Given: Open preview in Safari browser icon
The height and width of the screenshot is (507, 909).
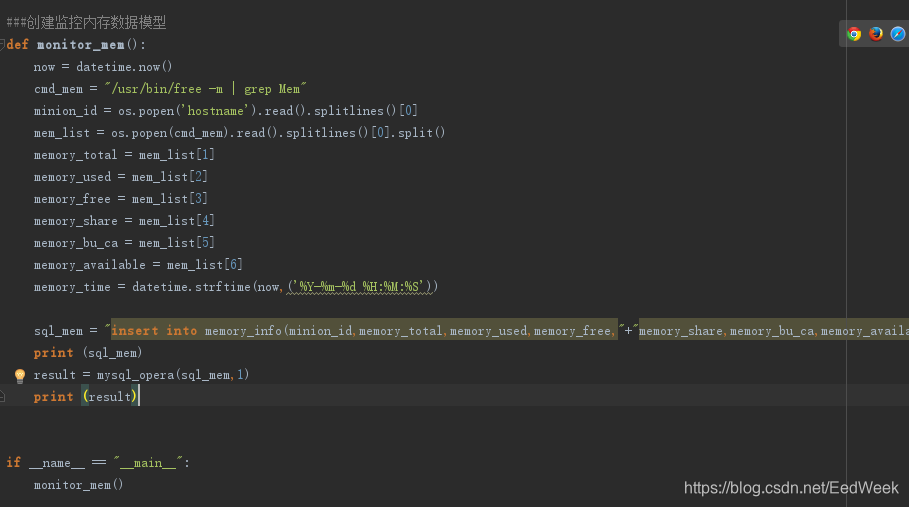Looking at the screenshot, I should [x=898, y=34].
